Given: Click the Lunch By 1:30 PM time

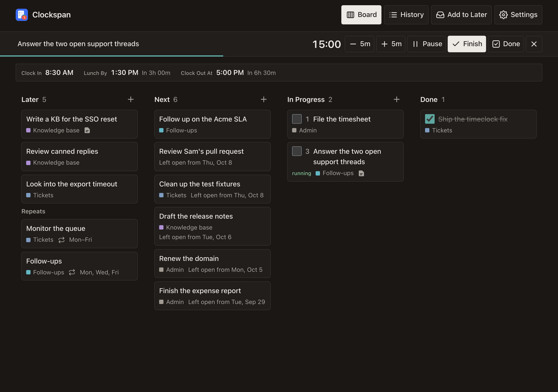Looking at the screenshot, I should click(124, 73).
